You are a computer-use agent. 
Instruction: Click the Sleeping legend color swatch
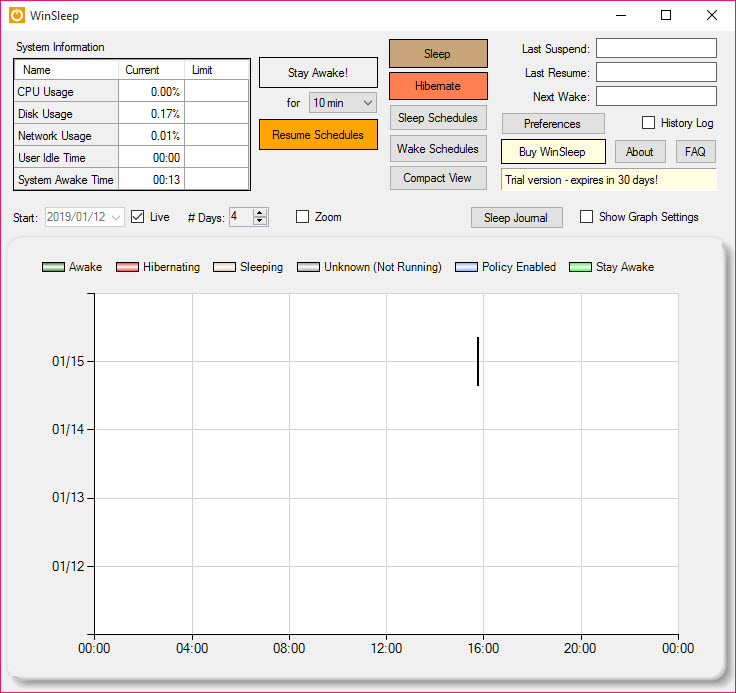point(224,267)
